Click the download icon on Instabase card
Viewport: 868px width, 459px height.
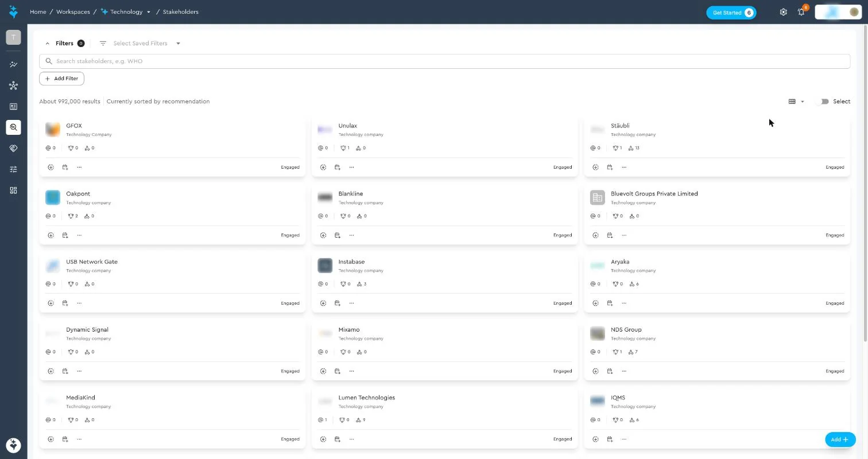[323, 304]
